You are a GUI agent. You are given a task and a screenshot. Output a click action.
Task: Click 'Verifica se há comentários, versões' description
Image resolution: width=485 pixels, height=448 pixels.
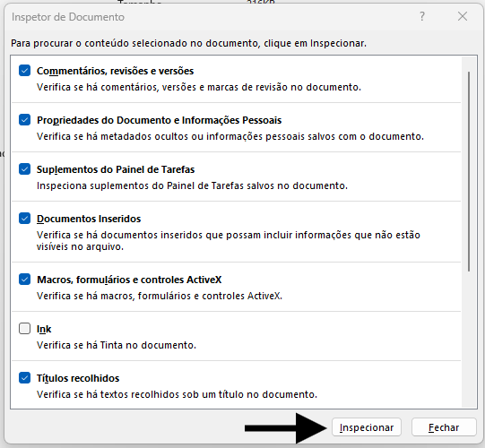[x=199, y=87]
